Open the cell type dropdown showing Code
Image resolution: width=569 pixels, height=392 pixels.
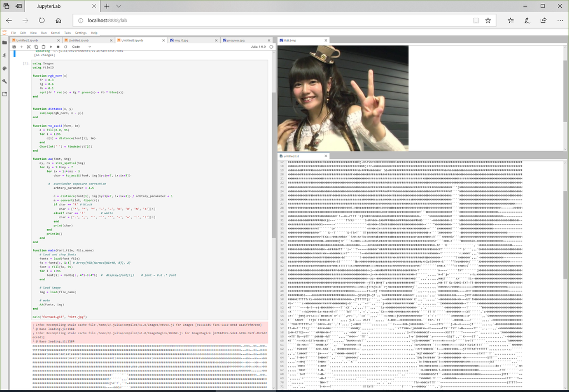tap(81, 47)
